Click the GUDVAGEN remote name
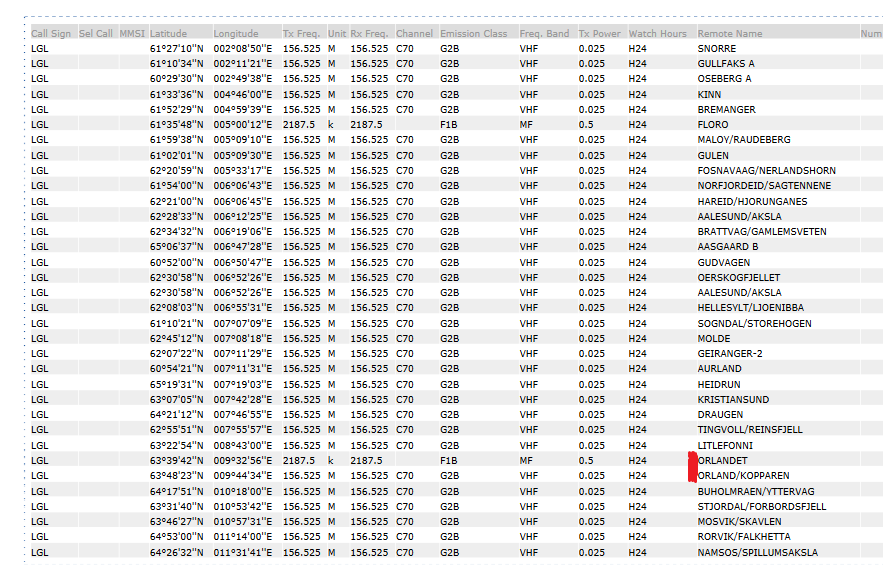883x583 pixels. [724, 262]
